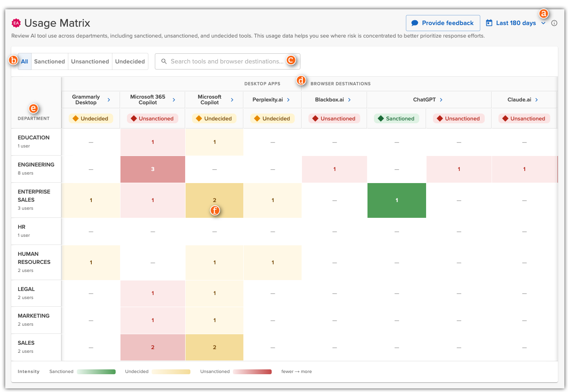The image size is (568, 392).
Task: Click the BROWSER DESTINATIONS group header
Action: [x=340, y=84]
